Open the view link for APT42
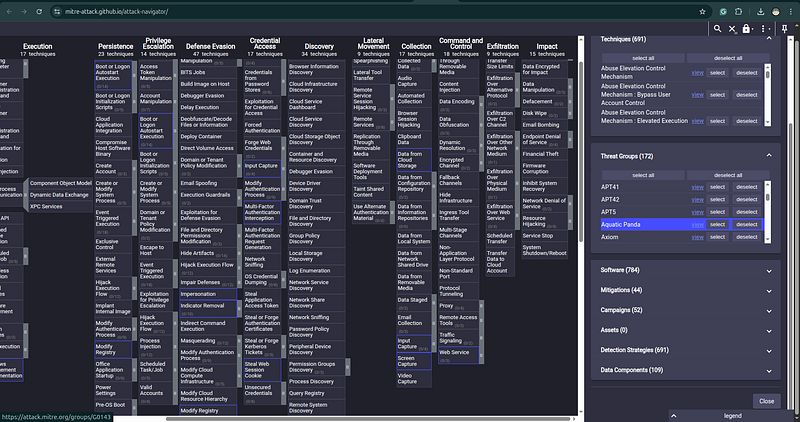 click(x=697, y=200)
